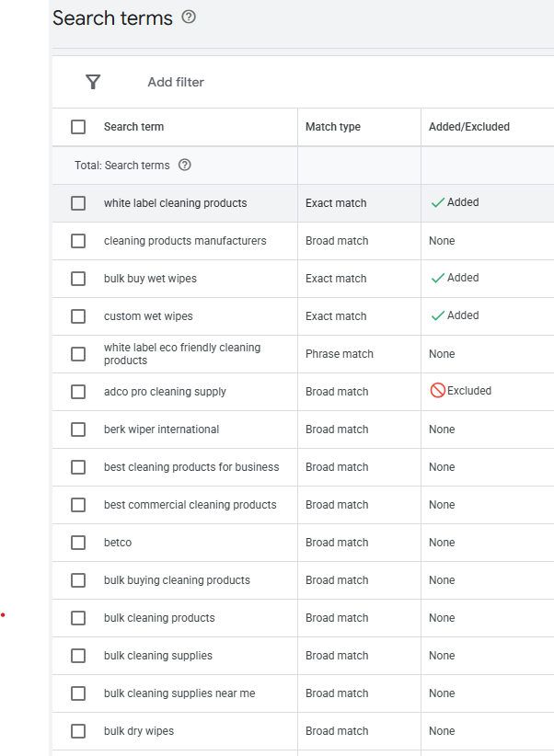Sort by the Added/Excluded column header

pyautogui.click(x=469, y=127)
